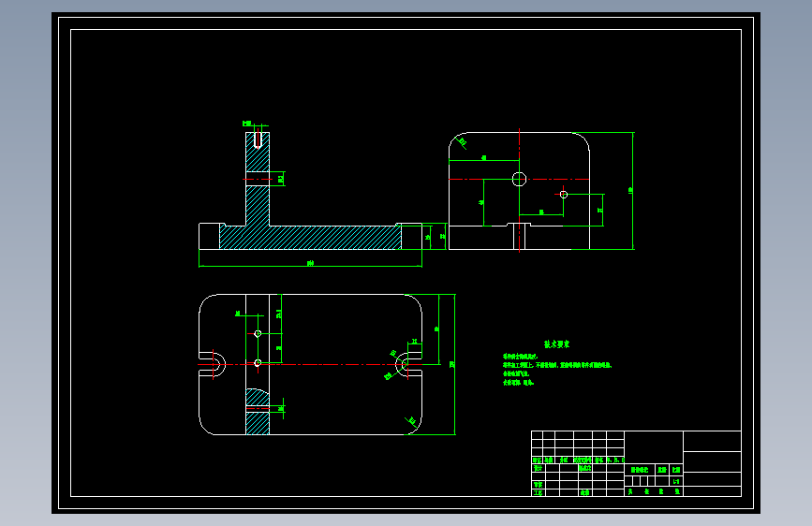Select the overall height dimension of side view
The height and width of the screenshot is (526, 812).
pyautogui.click(x=632, y=191)
